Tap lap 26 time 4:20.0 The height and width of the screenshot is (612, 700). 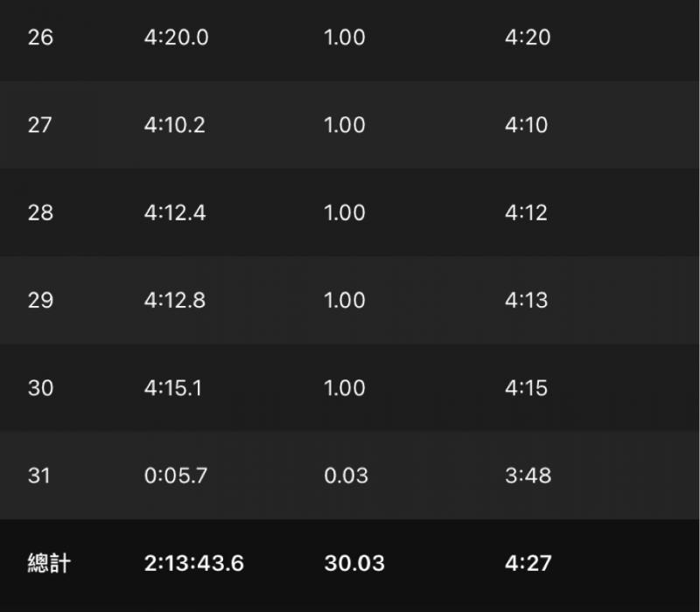[x=176, y=38]
